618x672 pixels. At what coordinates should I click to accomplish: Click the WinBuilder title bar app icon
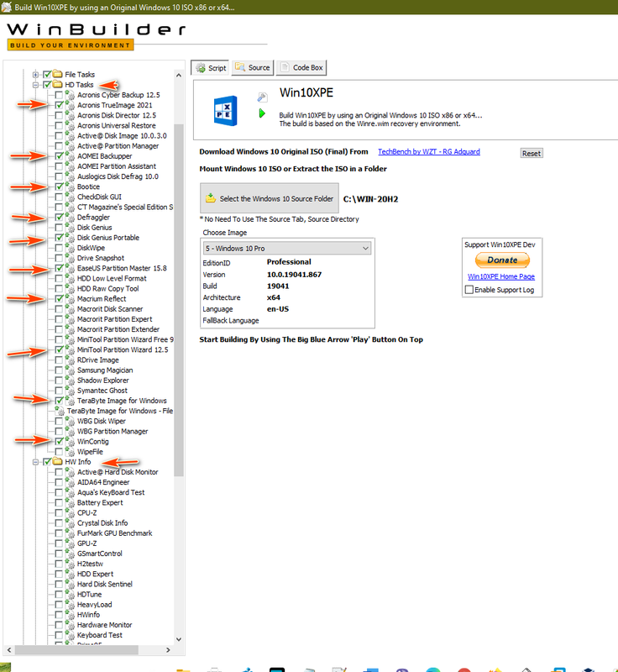(6, 7)
